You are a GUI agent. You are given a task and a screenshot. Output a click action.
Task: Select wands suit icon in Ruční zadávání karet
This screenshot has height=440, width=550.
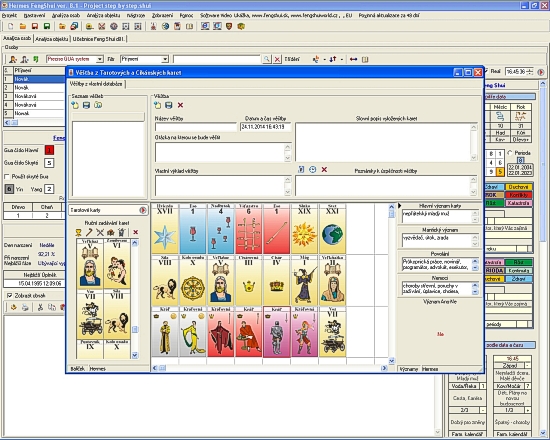(x=89, y=232)
